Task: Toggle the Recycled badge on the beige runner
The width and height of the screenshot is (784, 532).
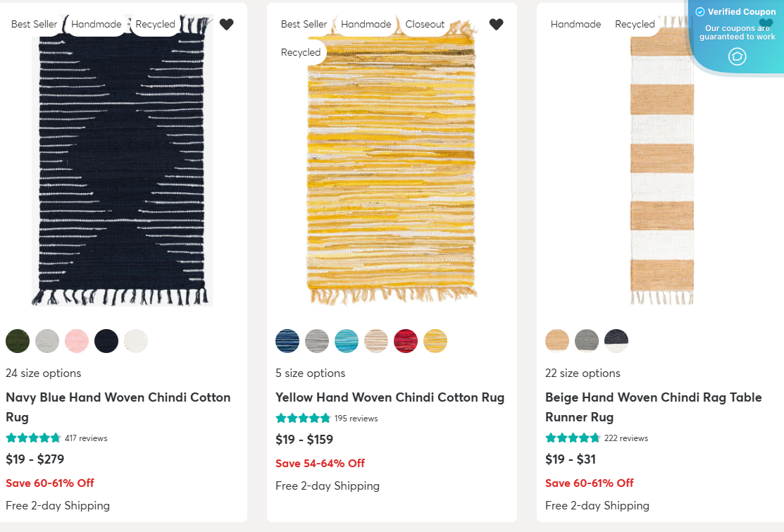Action: tap(635, 24)
